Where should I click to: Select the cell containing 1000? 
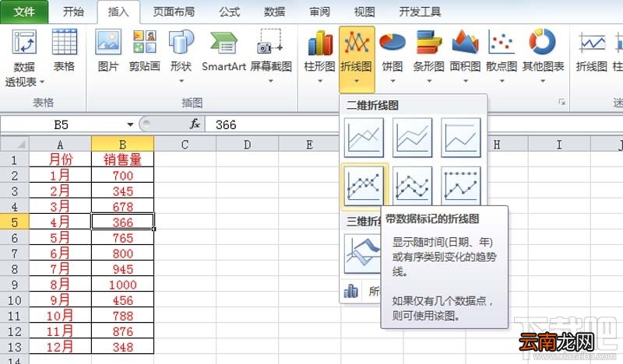pyautogui.click(x=123, y=285)
